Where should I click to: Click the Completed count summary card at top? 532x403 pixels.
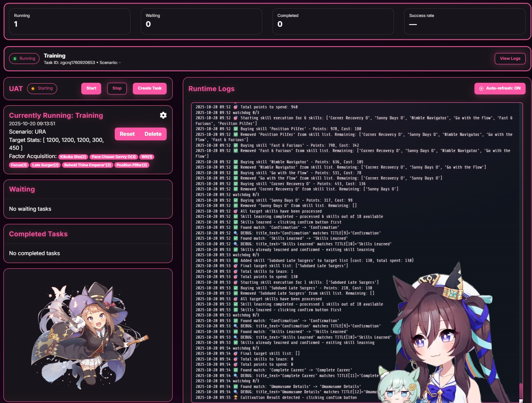point(333,21)
